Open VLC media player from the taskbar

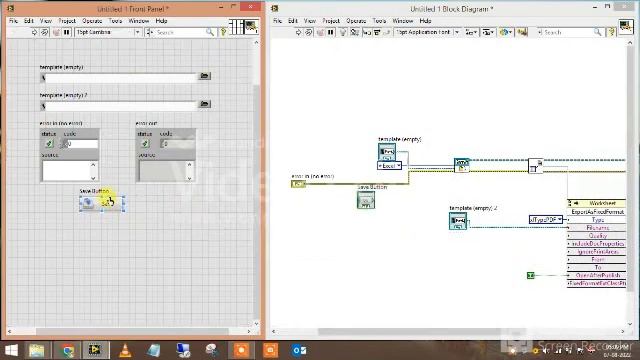pyautogui.click(x=125, y=350)
